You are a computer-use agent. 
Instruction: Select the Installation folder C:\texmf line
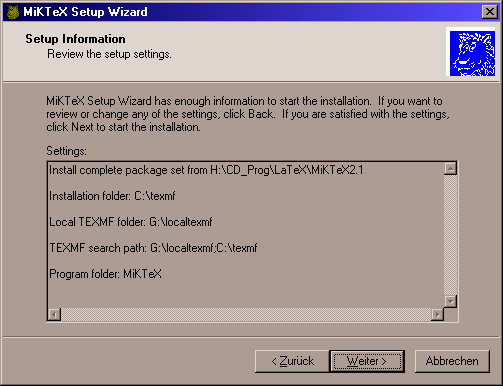tap(112, 196)
